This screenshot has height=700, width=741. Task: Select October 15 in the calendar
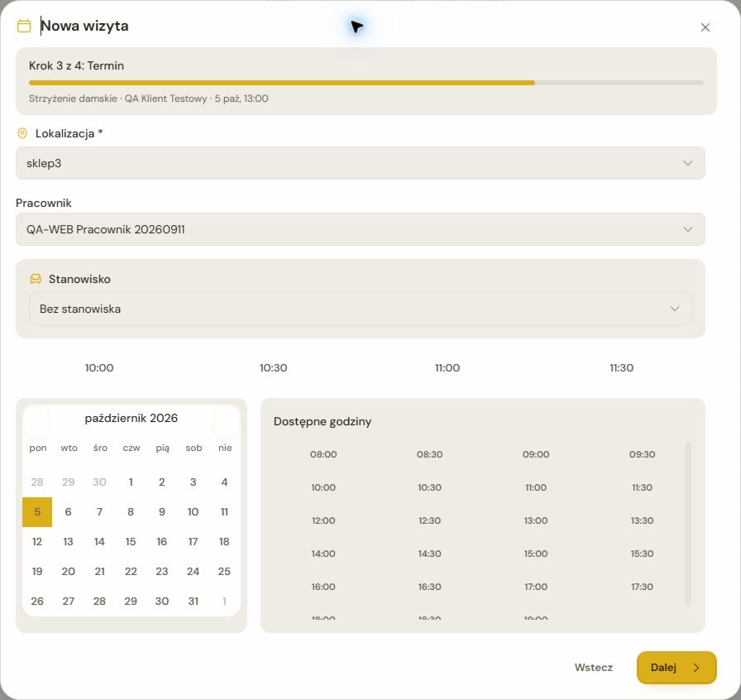[131, 542]
